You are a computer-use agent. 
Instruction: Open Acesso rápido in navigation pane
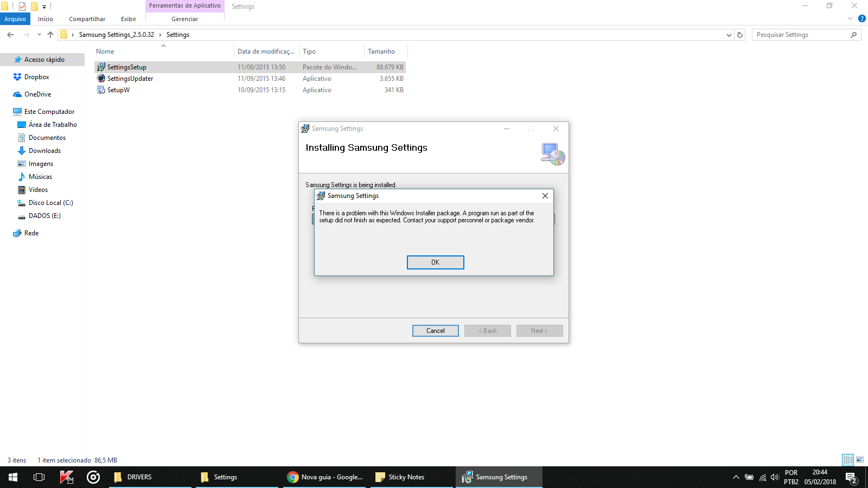pos(44,60)
